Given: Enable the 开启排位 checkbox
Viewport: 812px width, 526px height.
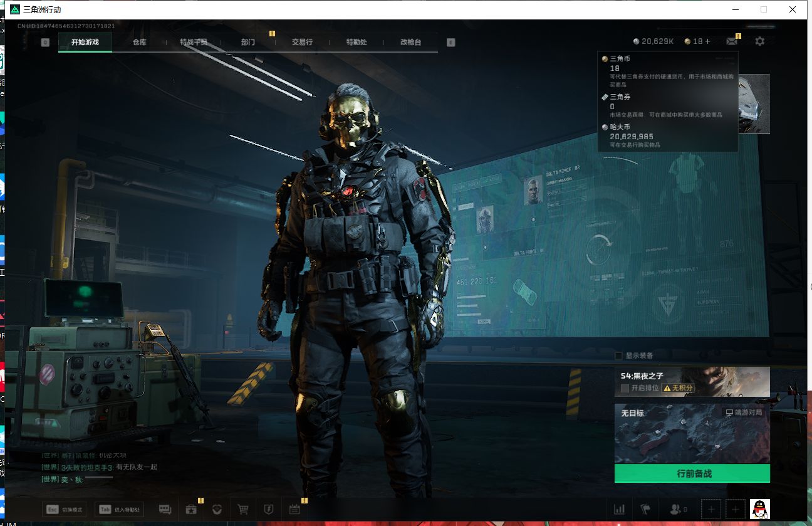Looking at the screenshot, I should (x=625, y=388).
